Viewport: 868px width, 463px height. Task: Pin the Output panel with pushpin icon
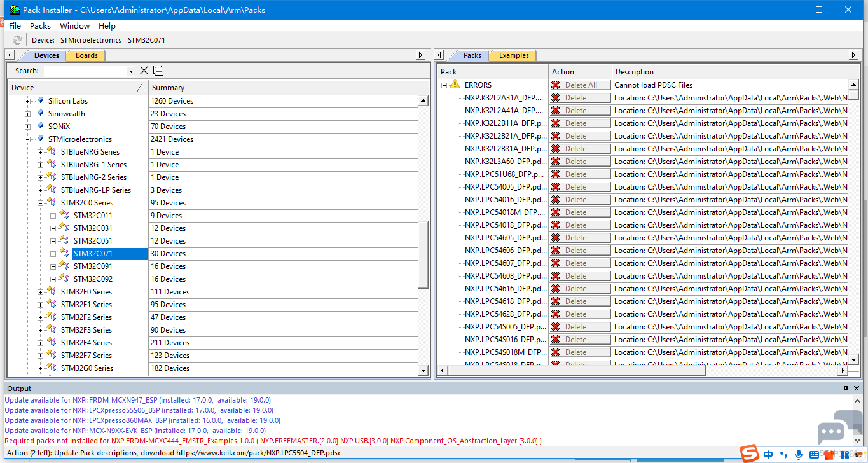(846, 388)
